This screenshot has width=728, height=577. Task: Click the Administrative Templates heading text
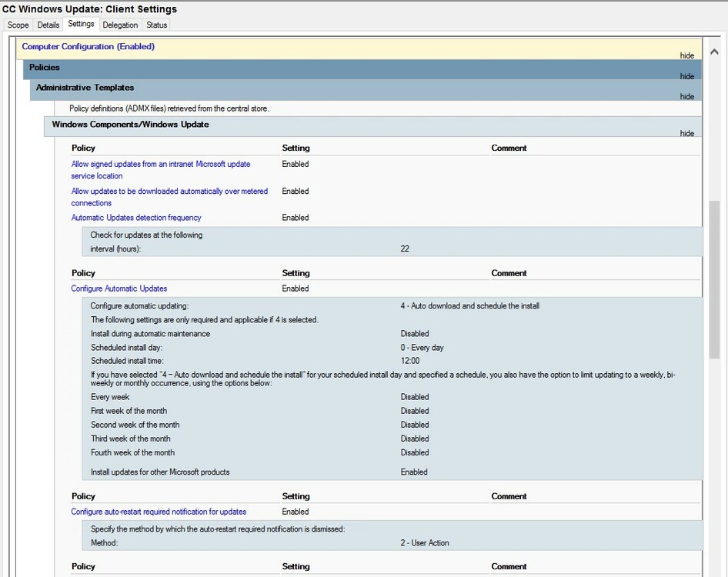pyautogui.click(x=85, y=88)
